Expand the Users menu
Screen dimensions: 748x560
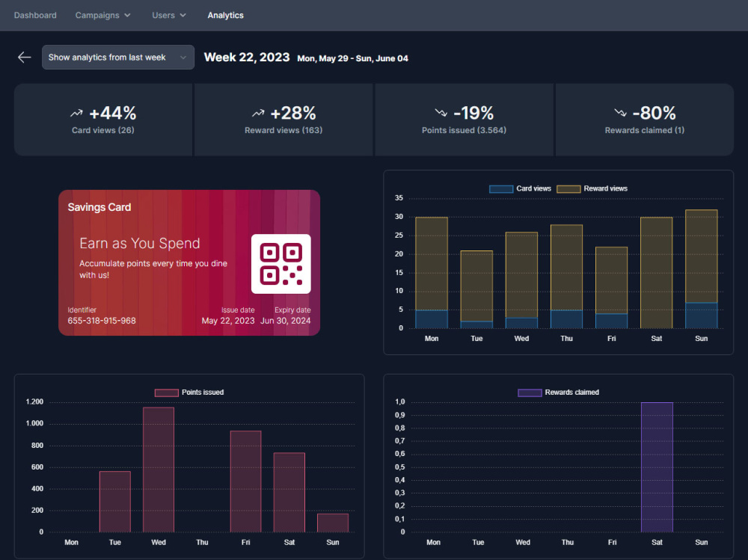169,15
